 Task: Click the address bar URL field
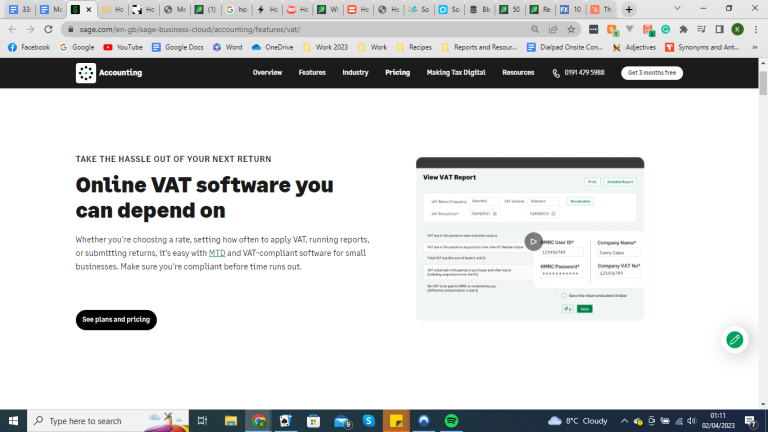click(300, 30)
